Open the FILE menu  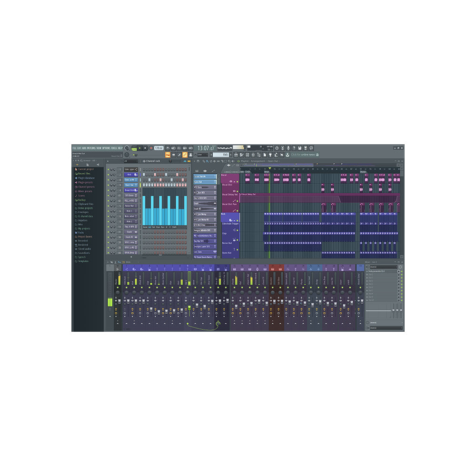pos(74,148)
